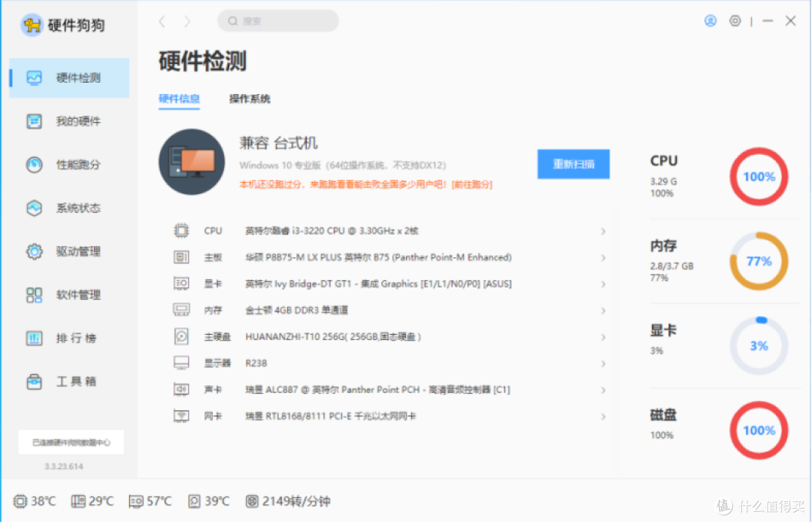Click the 内存 memory row icon
This screenshot has height=523, width=812.
pos(181,310)
